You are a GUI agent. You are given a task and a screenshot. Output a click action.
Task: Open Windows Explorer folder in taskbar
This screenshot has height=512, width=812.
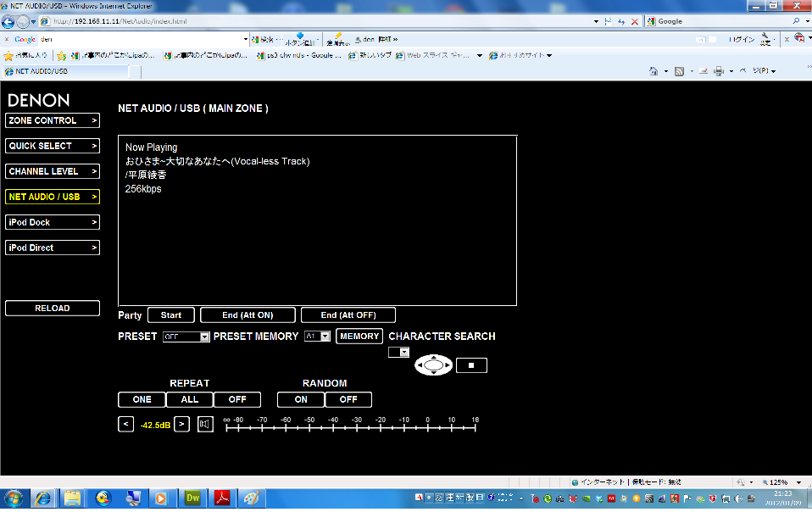tap(73, 498)
